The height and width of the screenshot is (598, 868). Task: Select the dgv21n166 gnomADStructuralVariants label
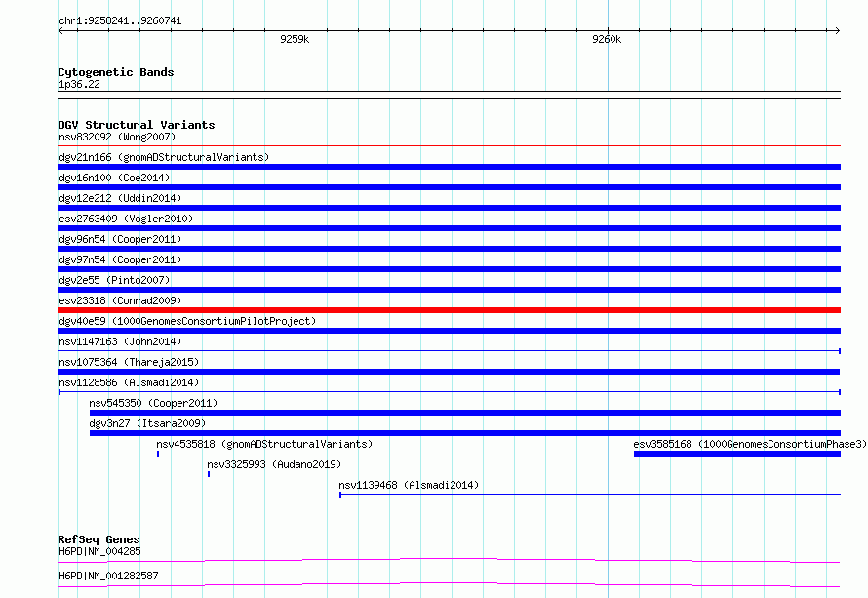pos(164,157)
